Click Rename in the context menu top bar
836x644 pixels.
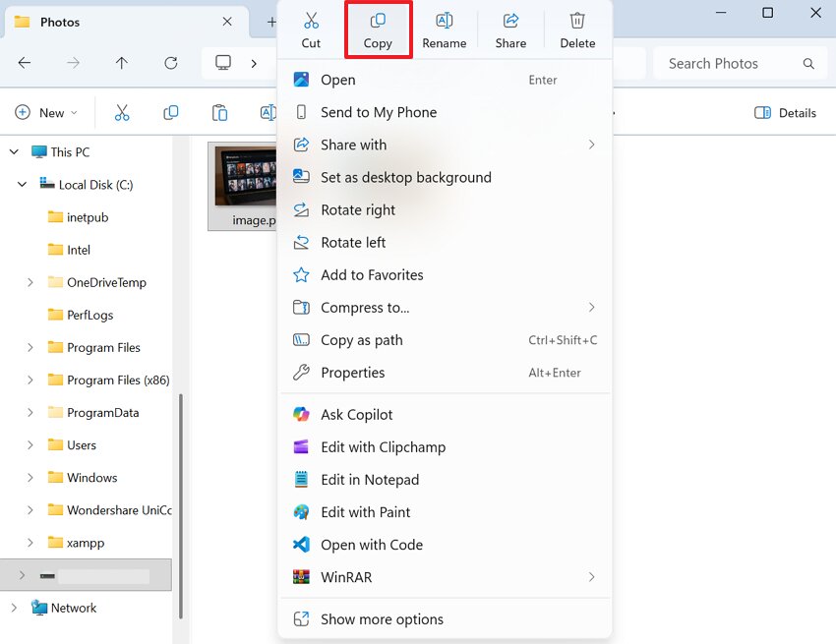(x=445, y=30)
